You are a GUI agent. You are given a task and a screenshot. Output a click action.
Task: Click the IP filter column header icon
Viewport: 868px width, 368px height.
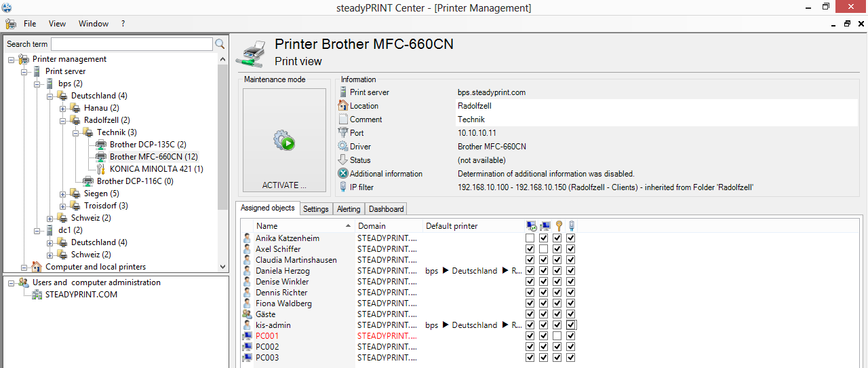pyautogui.click(x=571, y=226)
